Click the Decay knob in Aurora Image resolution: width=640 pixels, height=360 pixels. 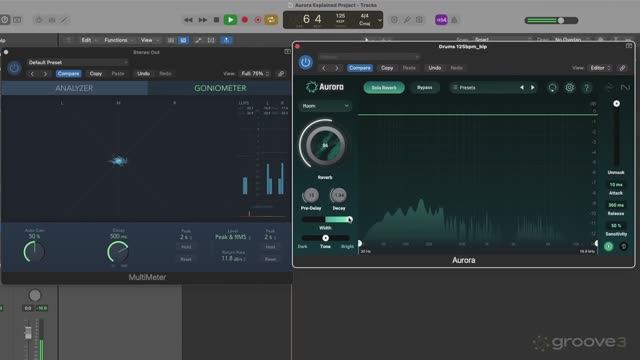coord(339,196)
